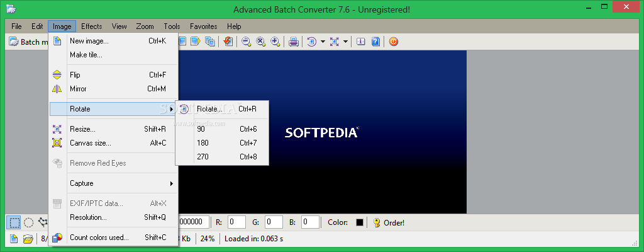Choose Resize... from Image menu
The image size is (644, 252).
[113, 129]
